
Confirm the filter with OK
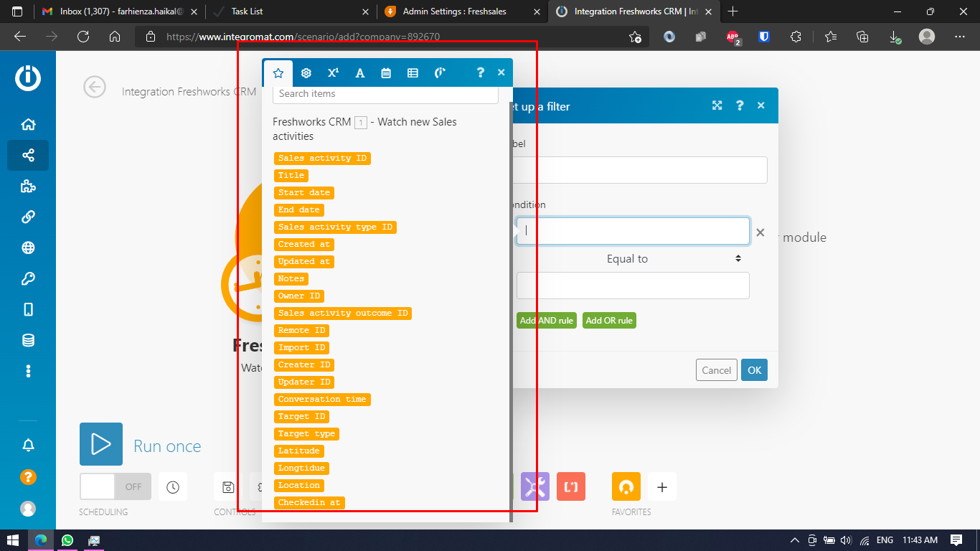coord(754,370)
